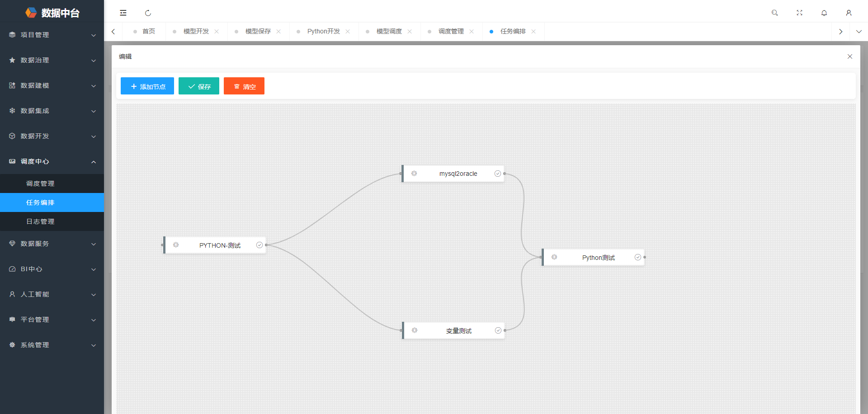Click gear icon on 变量测试 node

[x=415, y=330]
